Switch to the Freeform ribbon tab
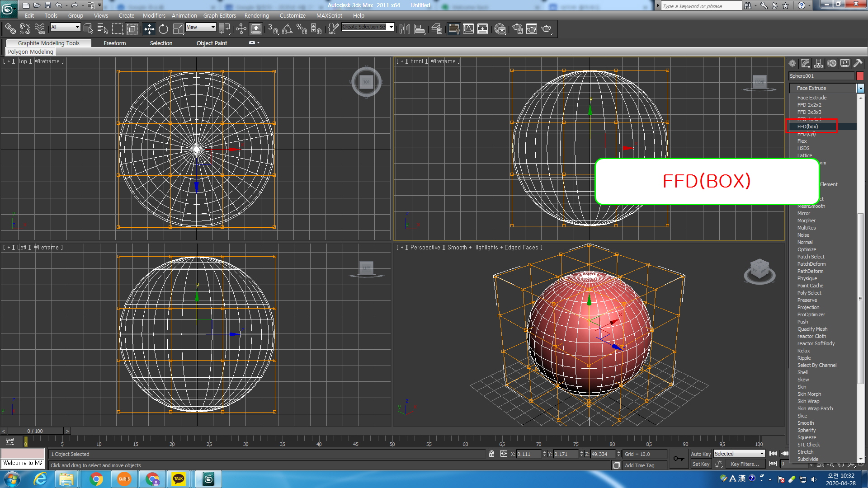The height and width of the screenshot is (488, 868). (114, 43)
